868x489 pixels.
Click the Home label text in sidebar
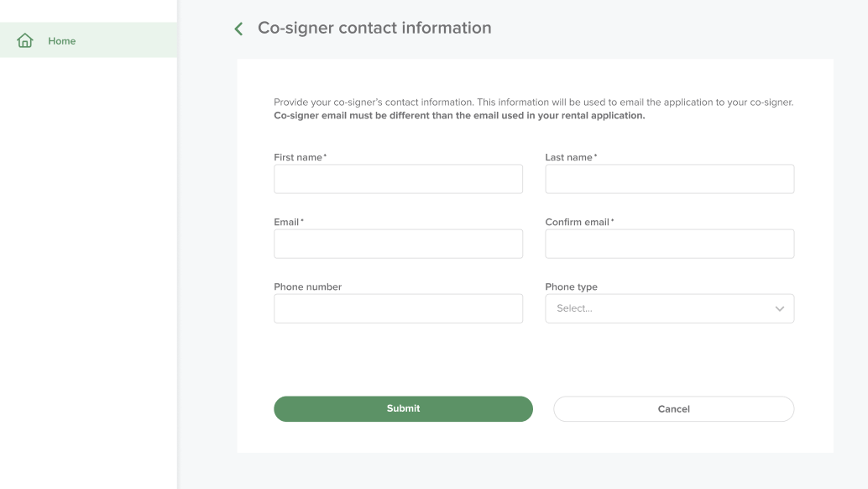(60, 39)
